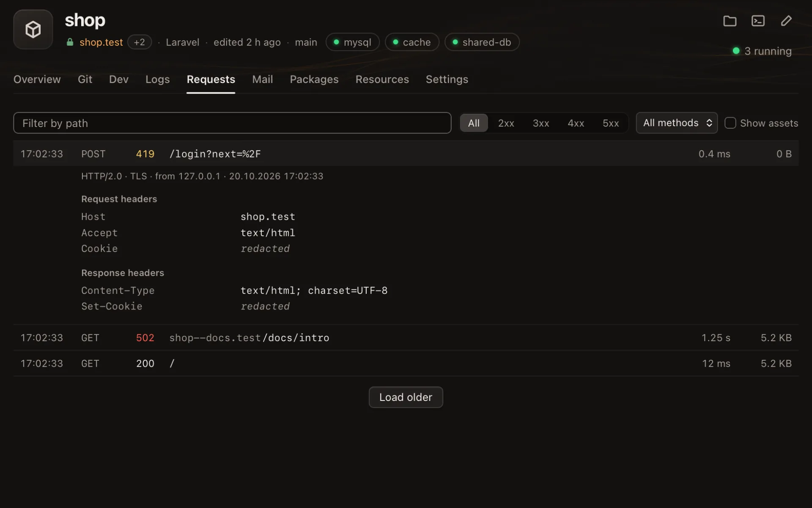812x508 pixels.
Task: Click the shop cube project icon
Action: [x=33, y=30]
